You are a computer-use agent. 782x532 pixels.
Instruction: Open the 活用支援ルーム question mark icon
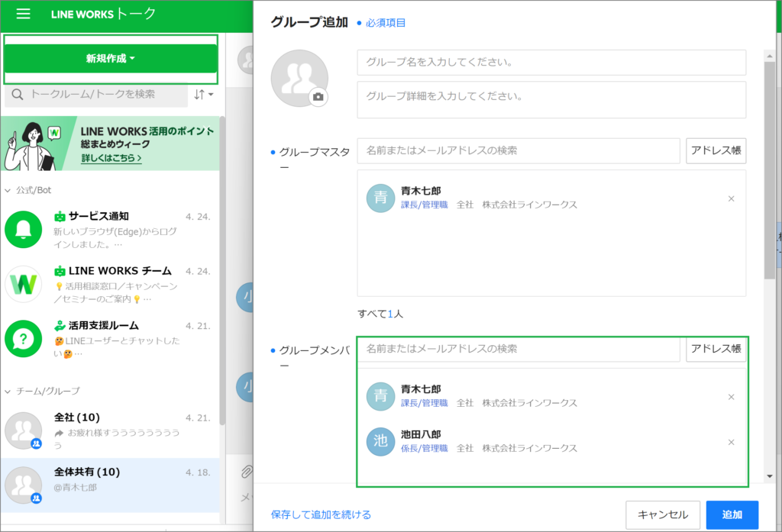pyautogui.click(x=23, y=337)
